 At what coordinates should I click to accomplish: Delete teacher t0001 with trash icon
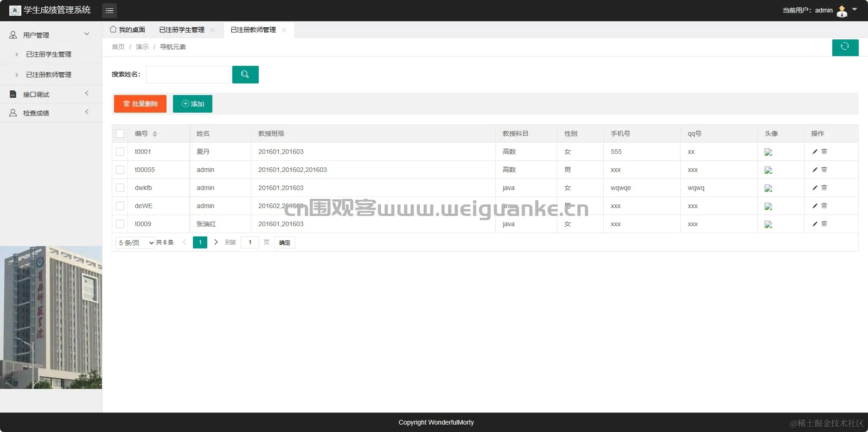(824, 152)
